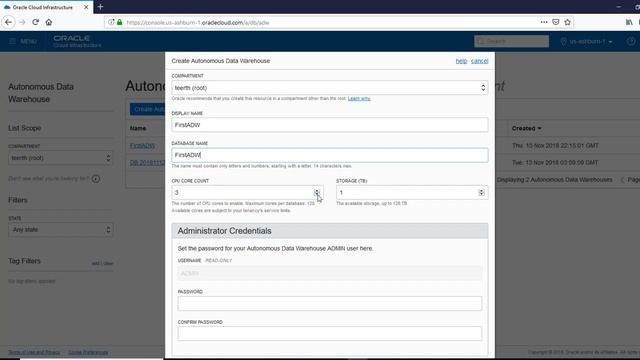Open the DB 2018111 database link
The image size is (640, 360).
(x=147, y=162)
